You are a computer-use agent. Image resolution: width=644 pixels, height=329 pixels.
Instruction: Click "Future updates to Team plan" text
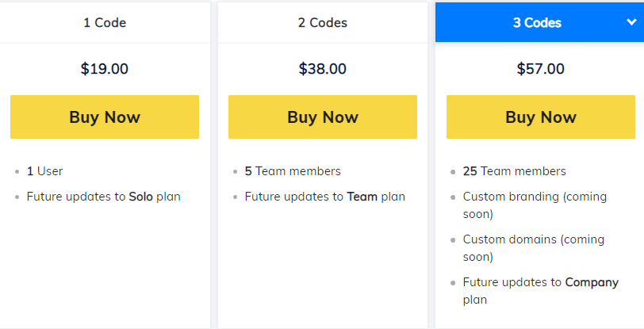click(x=324, y=197)
